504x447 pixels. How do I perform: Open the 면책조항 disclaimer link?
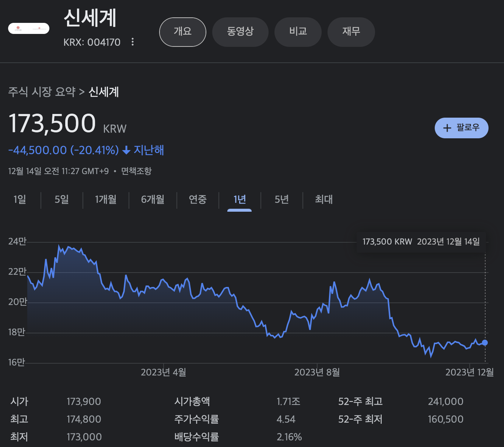click(x=136, y=171)
